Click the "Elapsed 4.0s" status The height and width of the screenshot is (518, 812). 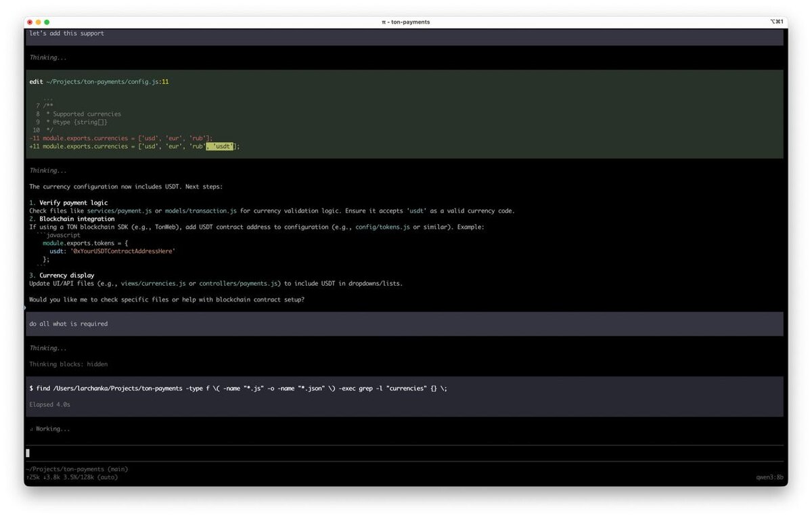coord(49,404)
